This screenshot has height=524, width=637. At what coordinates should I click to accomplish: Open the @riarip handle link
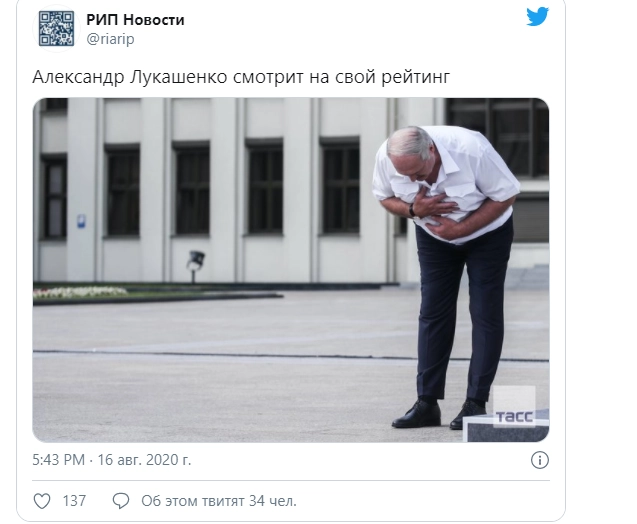pos(110,39)
